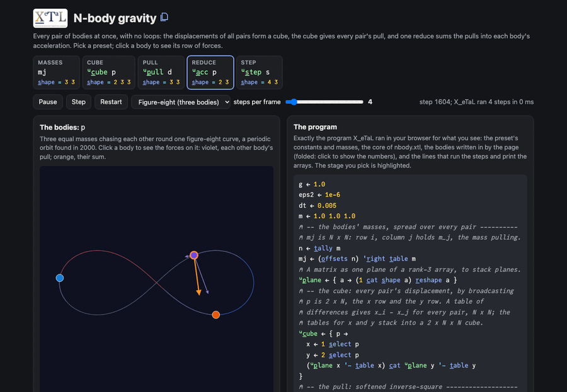567x392 pixels.
Task: Select the CUBE stage card
Action: (x=109, y=72)
